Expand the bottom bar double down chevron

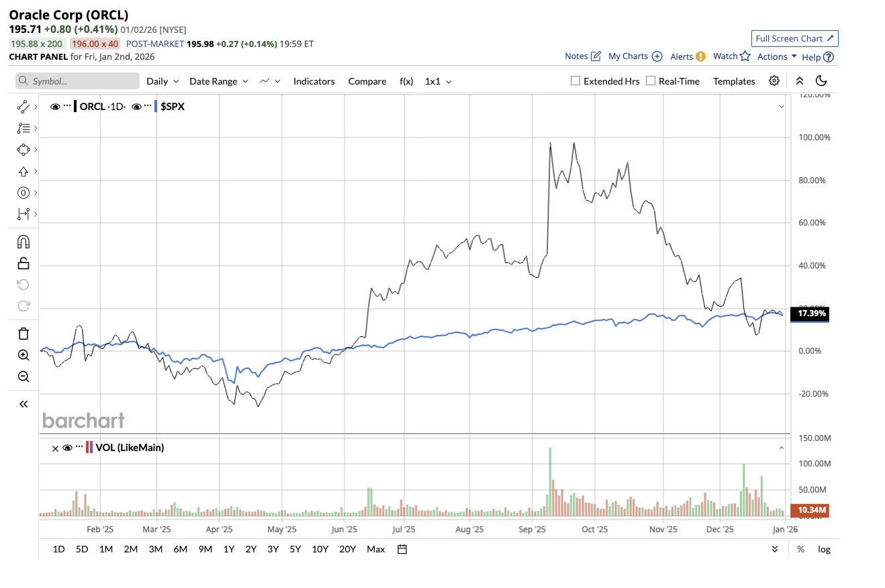point(775,549)
